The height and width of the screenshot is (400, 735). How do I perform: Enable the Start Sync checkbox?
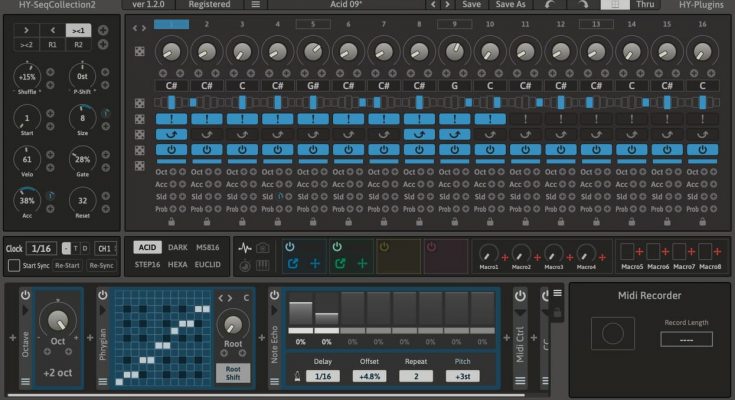(x=14, y=266)
